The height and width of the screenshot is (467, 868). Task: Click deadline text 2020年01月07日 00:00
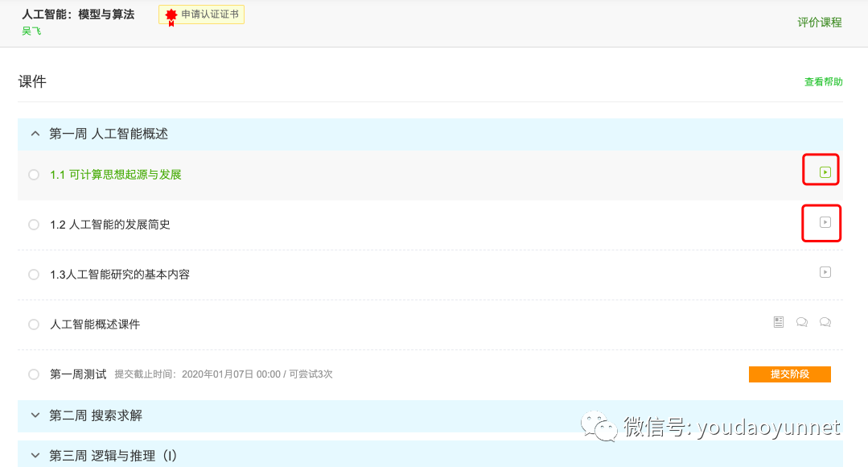tap(232, 374)
